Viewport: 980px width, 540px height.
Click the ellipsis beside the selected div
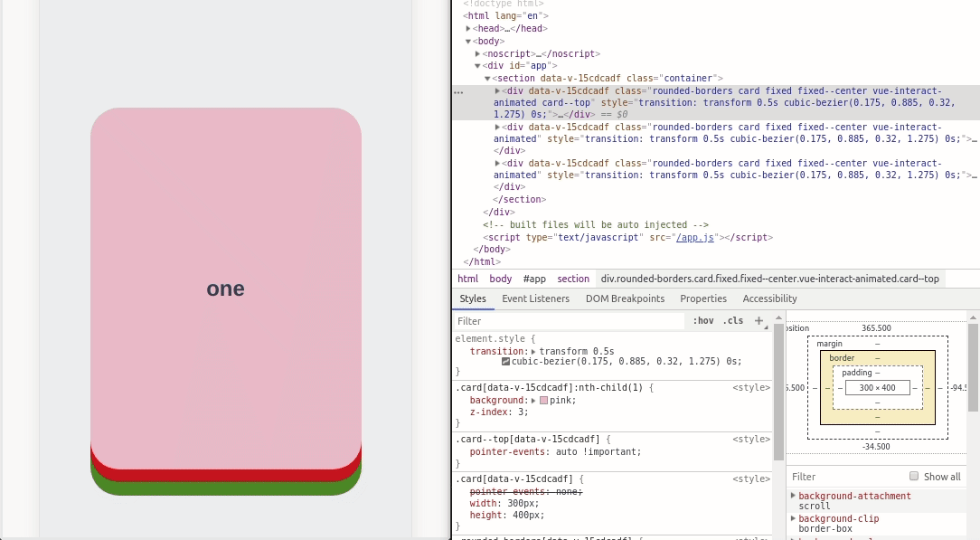(458, 92)
